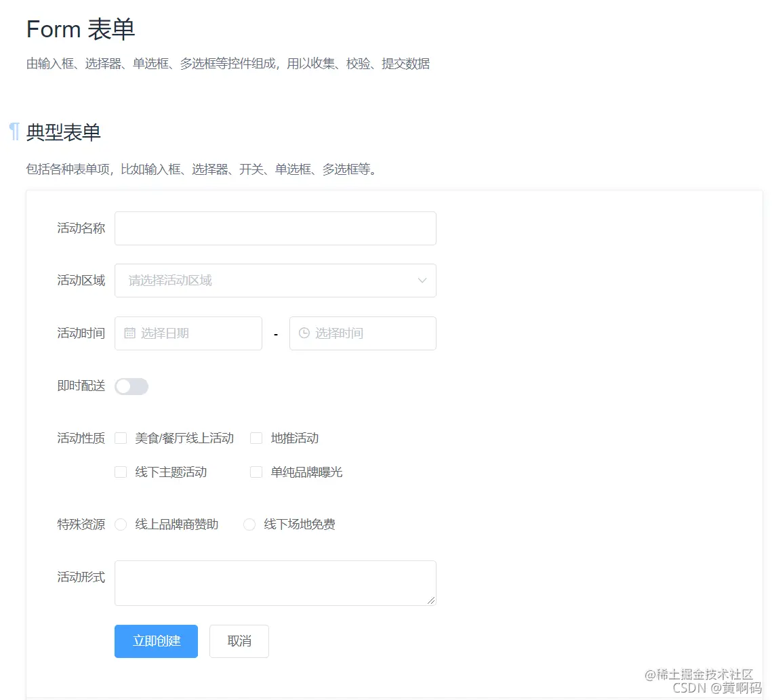Select the 线下场地免费 radio button
The image size is (772, 700).
click(249, 524)
